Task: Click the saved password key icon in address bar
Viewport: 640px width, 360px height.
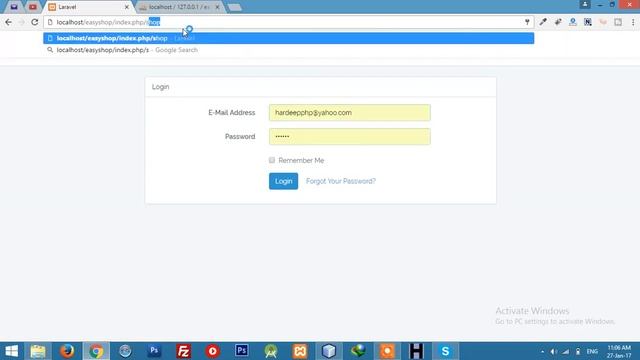Action: pos(527,22)
